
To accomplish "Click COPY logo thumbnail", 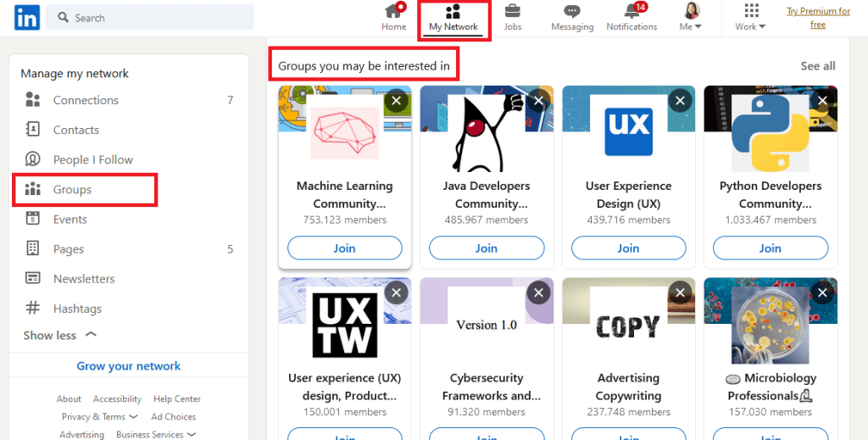I will [628, 325].
